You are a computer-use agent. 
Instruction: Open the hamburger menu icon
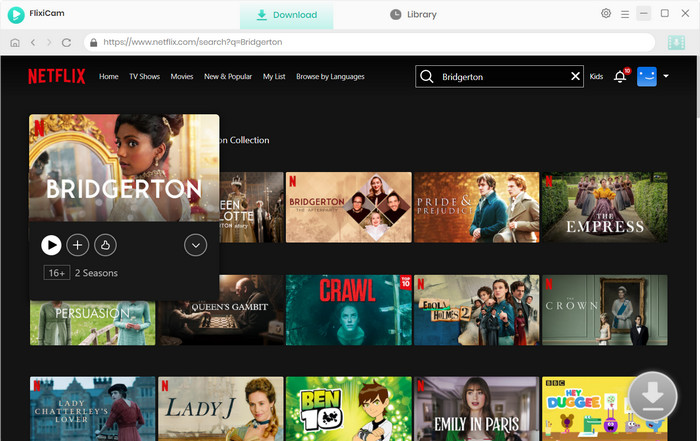pos(625,14)
